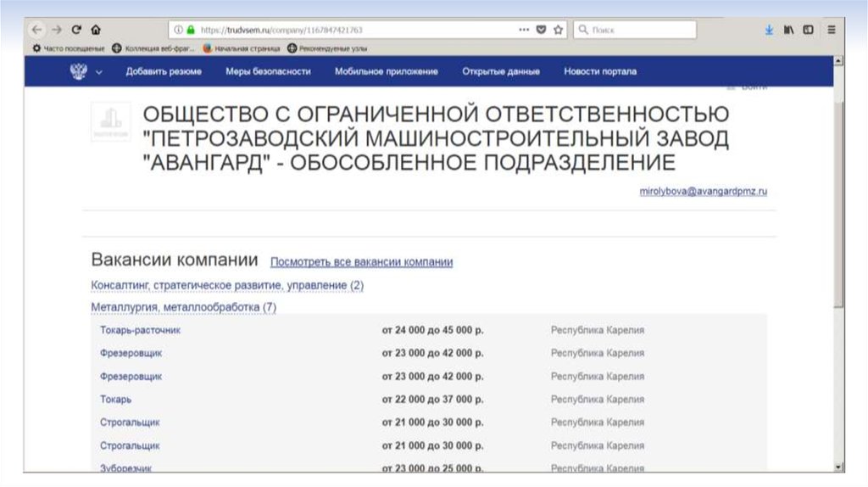868x487 pixels.
Task: Toggle the sidebar view icon
Action: [x=809, y=30]
